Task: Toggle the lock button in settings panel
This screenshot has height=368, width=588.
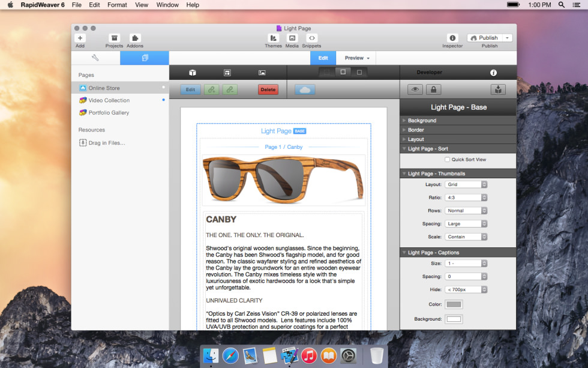Action: point(433,89)
